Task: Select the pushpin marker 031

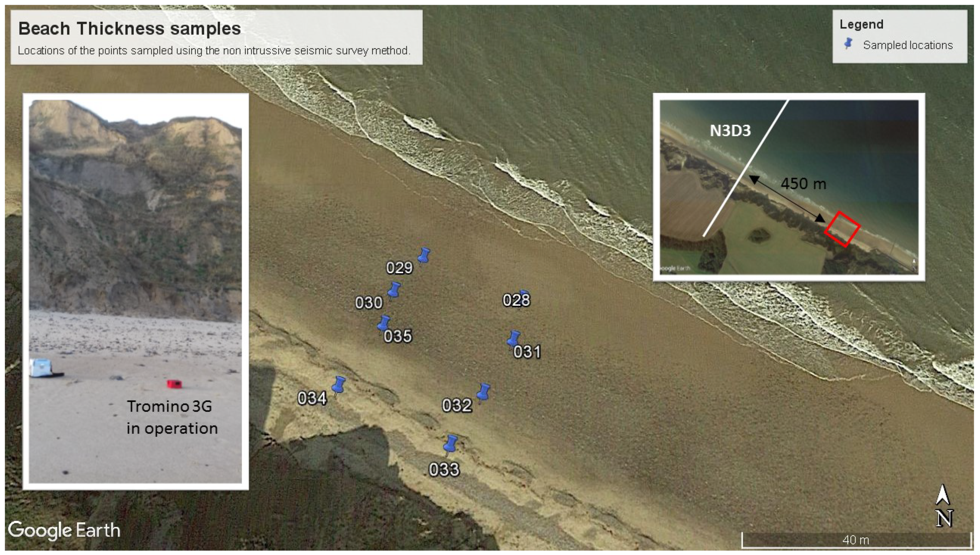Action: pos(514,339)
